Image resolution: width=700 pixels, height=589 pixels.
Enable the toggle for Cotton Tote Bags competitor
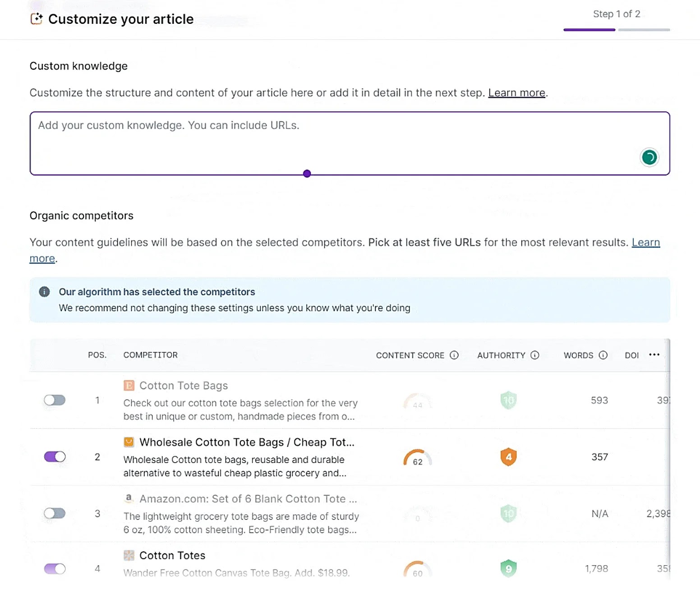click(x=55, y=400)
